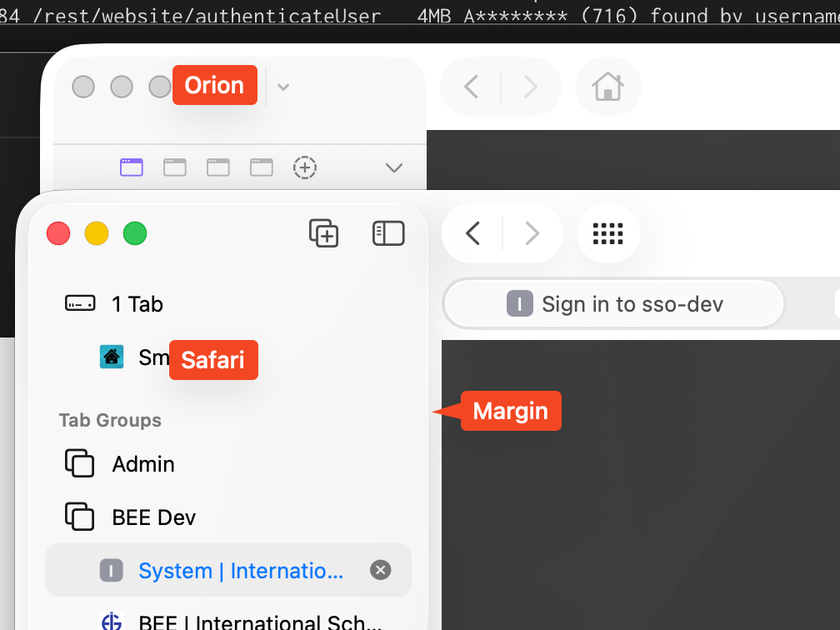Select the '1 Tab' sidebar entry
The height and width of the screenshot is (630, 840).
[x=137, y=304]
